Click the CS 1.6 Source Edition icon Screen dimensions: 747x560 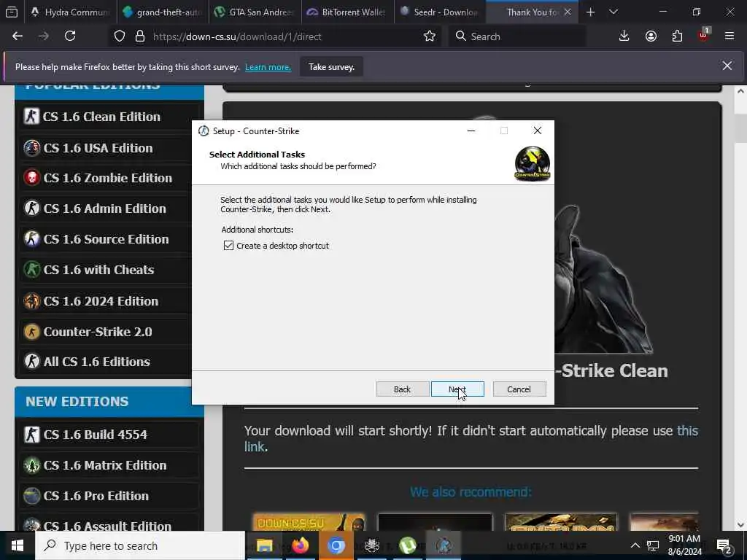point(32,238)
